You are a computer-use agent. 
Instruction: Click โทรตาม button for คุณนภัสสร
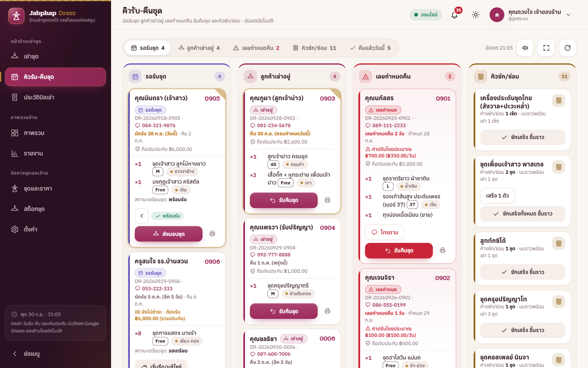tap(385, 232)
